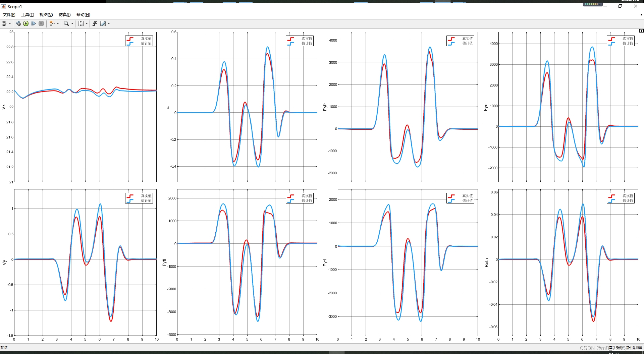
Task: Click the Fyrl y-axis label
Action: (325, 262)
